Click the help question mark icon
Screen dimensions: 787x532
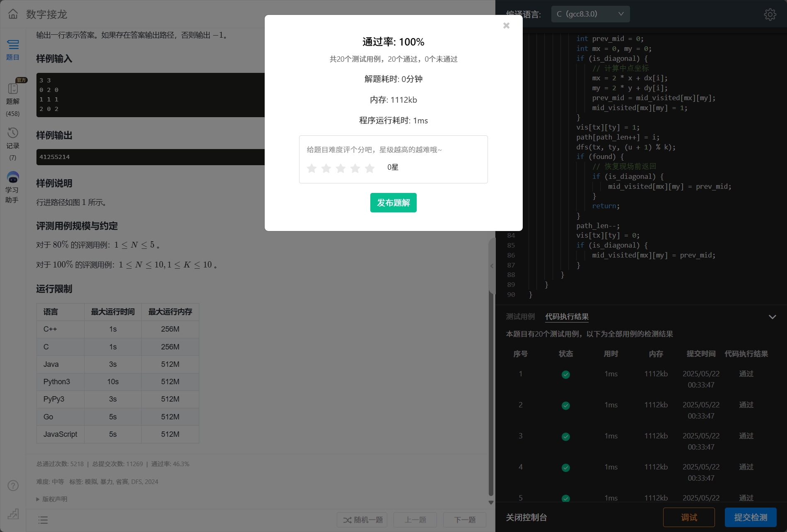click(x=13, y=485)
